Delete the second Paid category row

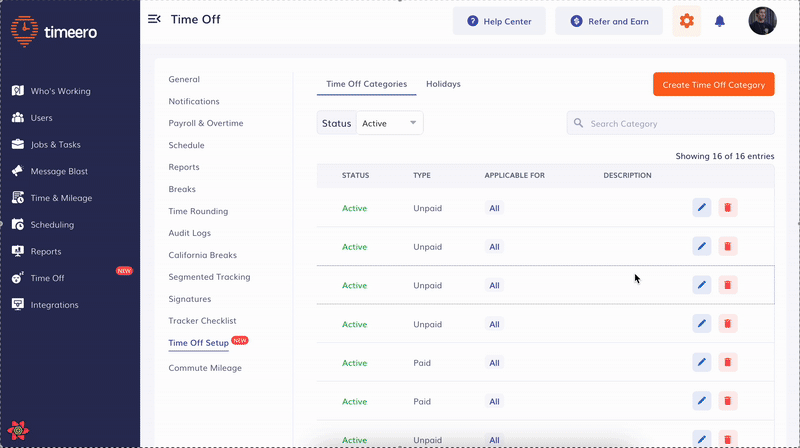(728, 401)
